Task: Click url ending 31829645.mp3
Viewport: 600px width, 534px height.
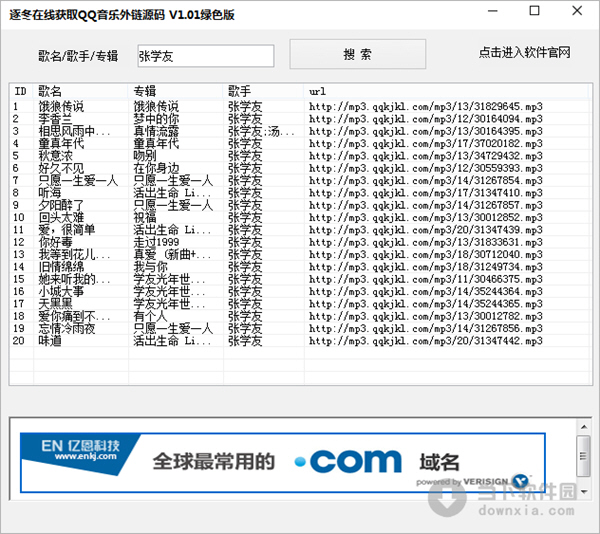Action: pyautogui.click(x=426, y=106)
